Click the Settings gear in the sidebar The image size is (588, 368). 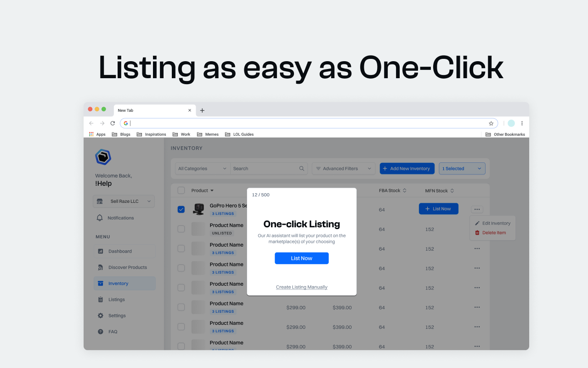[102, 316]
